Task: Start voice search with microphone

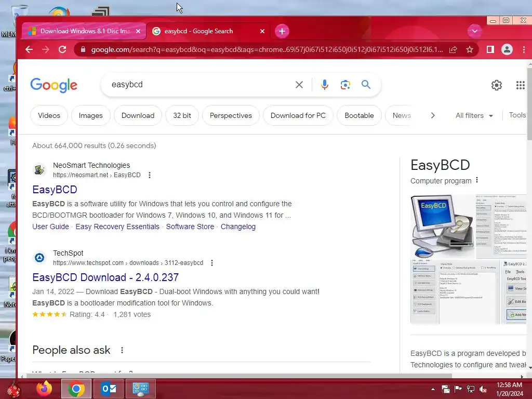Action: point(324,85)
